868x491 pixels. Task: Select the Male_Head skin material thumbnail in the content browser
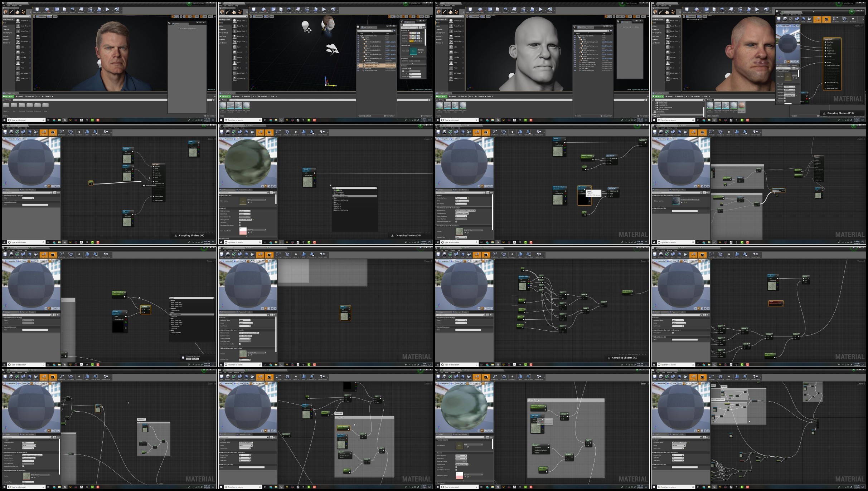coord(741,105)
